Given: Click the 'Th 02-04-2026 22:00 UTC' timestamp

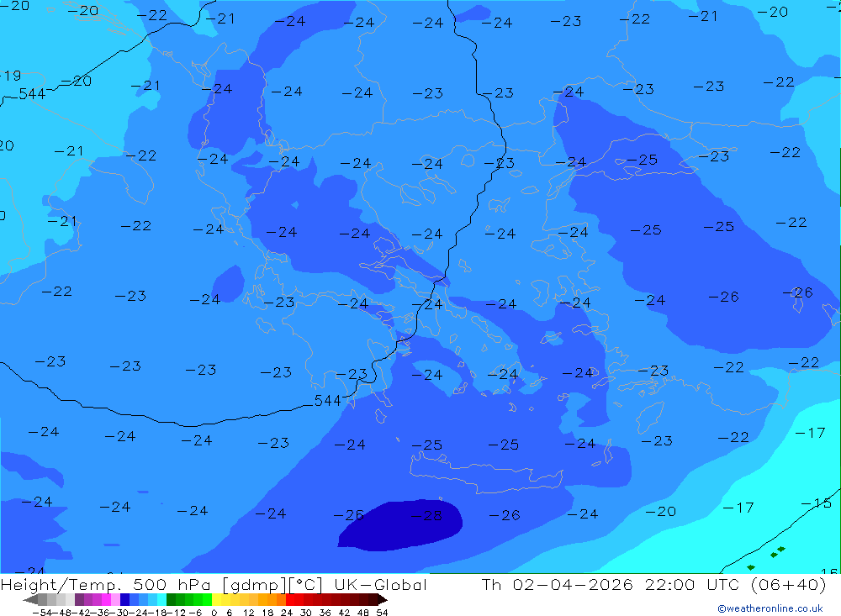Looking at the screenshot, I should pyautogui.click(x=612, y=584).
